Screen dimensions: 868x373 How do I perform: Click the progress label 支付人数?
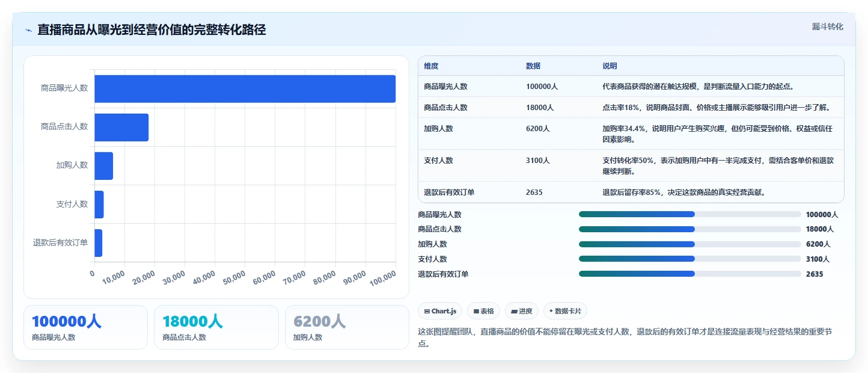pos(432,259)
